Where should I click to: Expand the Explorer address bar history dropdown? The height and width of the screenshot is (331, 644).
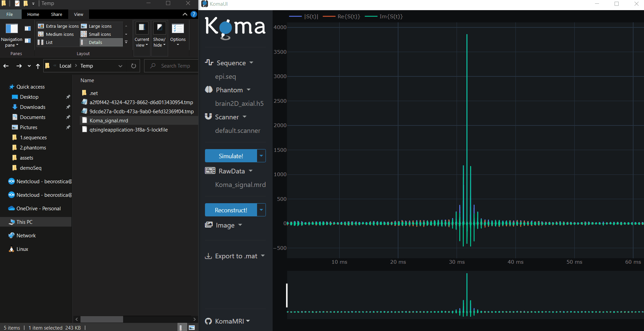click(120, 66)
